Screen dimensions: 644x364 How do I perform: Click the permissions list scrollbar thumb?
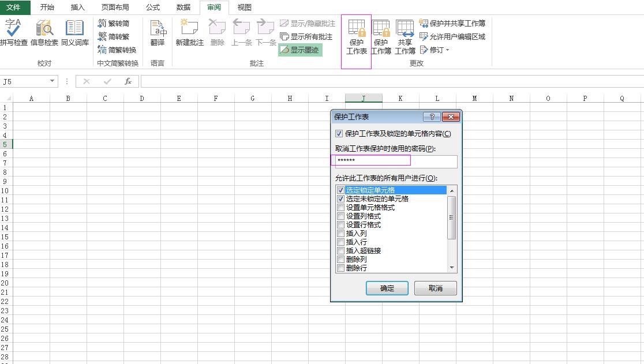(452, 217)
